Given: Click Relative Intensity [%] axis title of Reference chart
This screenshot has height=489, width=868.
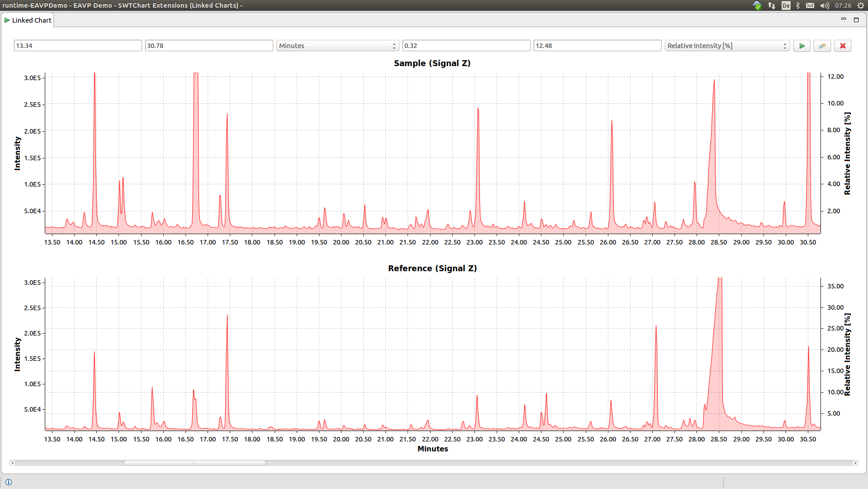Looking at the screenshot, I should 847,355.
